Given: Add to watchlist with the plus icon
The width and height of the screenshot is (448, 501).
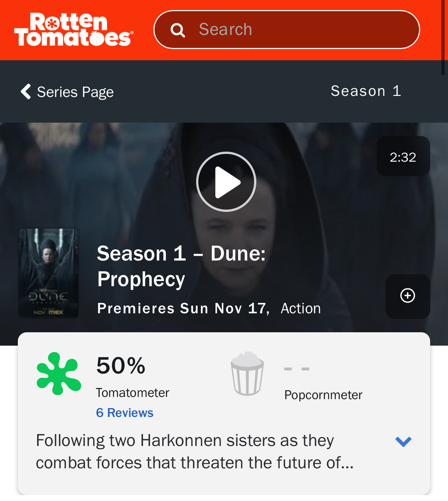Looking at the screenshot, I should pos(408,296).
